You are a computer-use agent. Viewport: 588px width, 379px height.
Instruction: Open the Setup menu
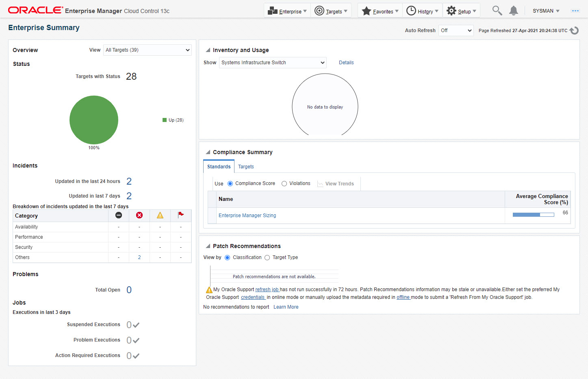click(461, 11)
